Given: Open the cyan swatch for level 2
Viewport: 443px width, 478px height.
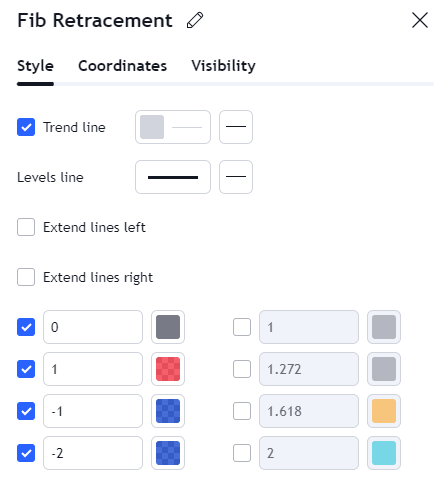Looking at the screenshot, I should 384,453.
